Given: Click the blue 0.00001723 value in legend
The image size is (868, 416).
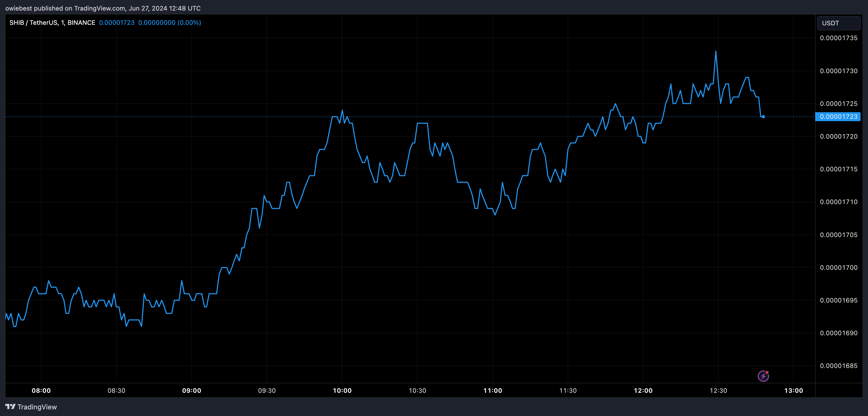Looking at the screenshot, I should tap(116, 22).
